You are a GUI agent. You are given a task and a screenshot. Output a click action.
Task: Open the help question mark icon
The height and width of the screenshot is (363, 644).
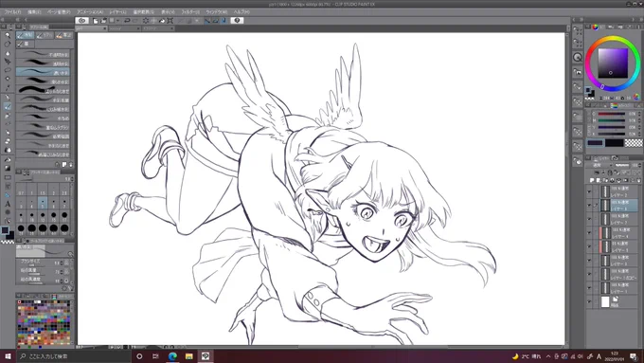pos(237,20)
